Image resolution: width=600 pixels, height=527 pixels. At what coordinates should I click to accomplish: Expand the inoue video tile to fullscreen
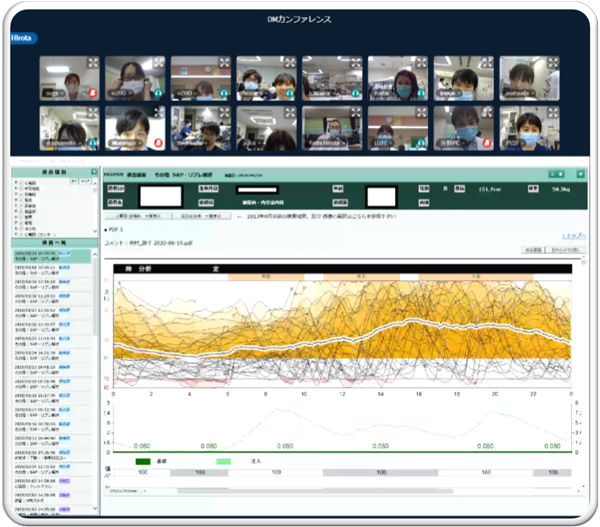point(487,62)
